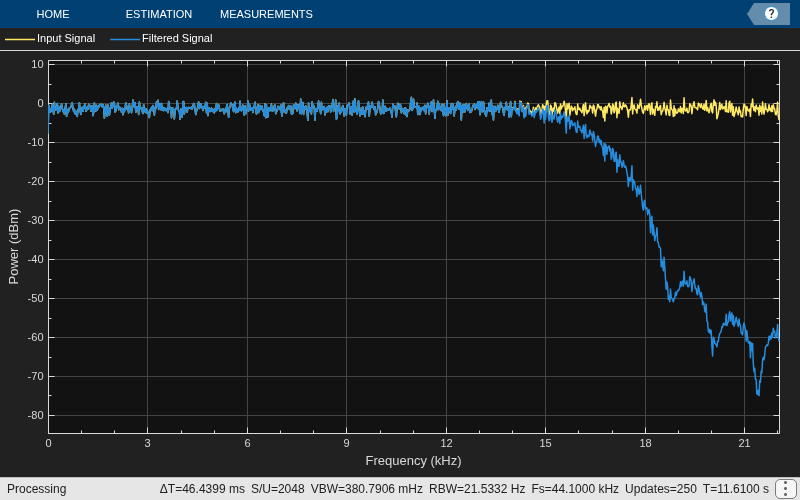Click the blue Filtered Signal line swatch
Image resolution: width=800 pixels, height=500 pixels.
pyautogui.click(x=124, y=39)
